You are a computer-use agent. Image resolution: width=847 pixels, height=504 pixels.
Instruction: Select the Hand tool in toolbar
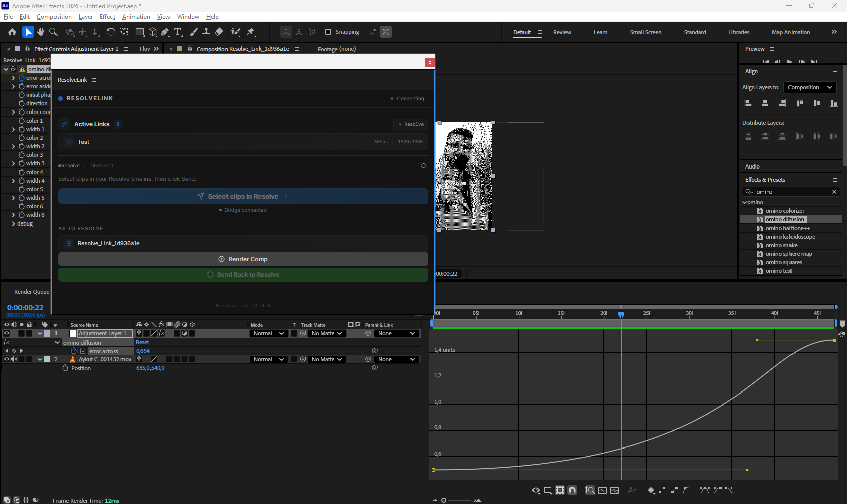tap(41, 32)
